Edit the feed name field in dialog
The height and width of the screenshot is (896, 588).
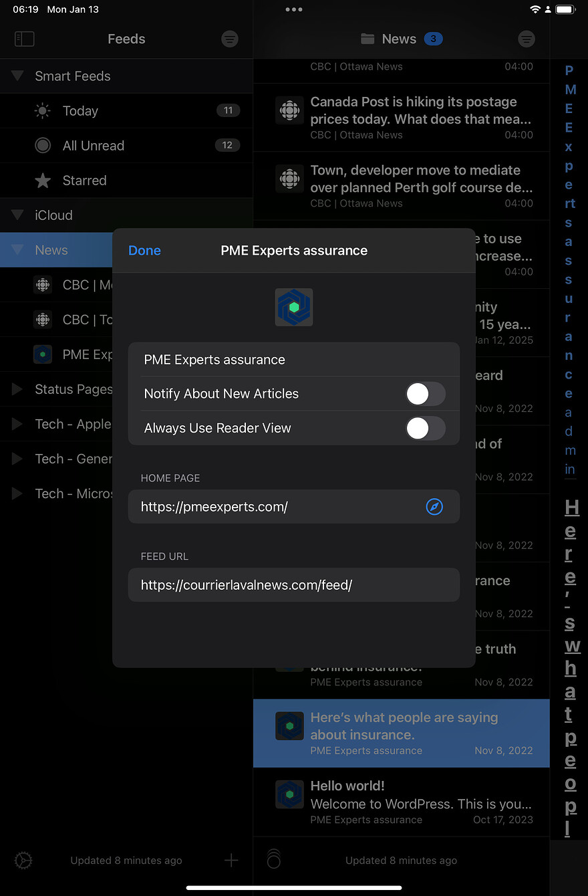coord(294,360)
